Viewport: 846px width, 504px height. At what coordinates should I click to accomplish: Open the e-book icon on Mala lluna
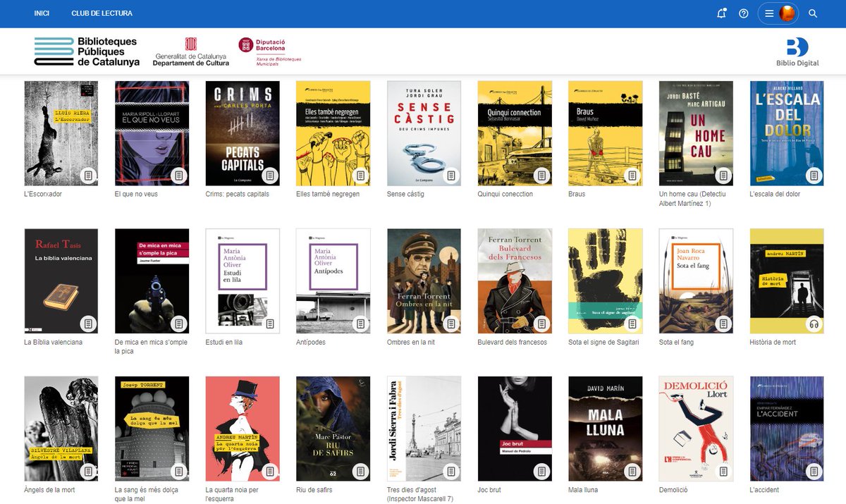[632, 472]
